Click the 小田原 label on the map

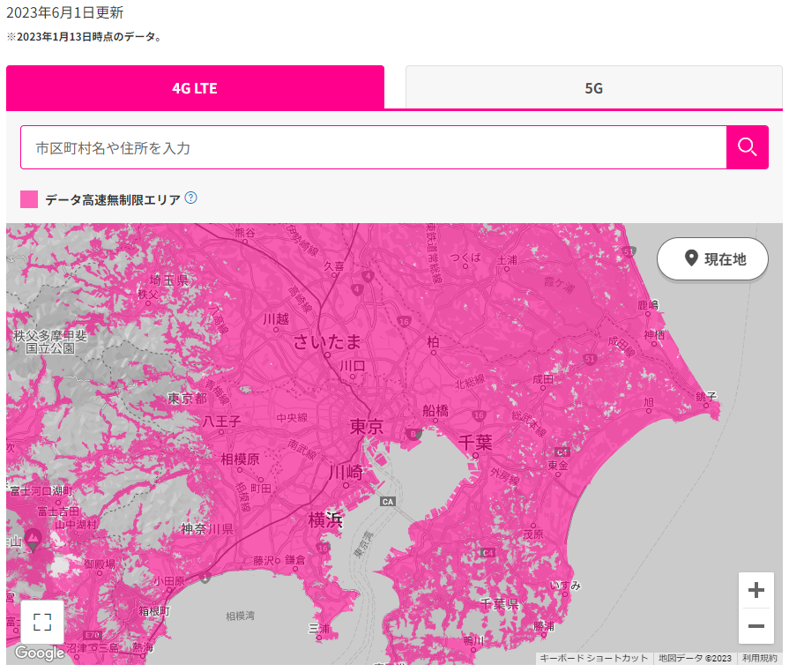[x=168, y=581]
